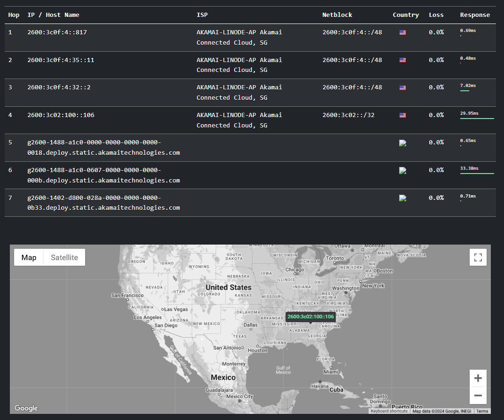Click the Response column header
504x420 pixels.
click(x=475, y=15)
